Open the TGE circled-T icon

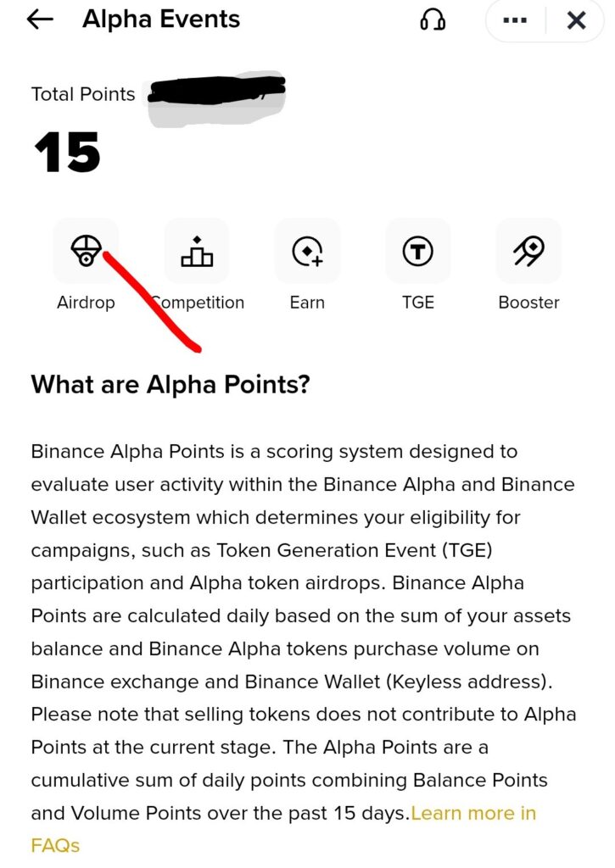coord(417,250)
